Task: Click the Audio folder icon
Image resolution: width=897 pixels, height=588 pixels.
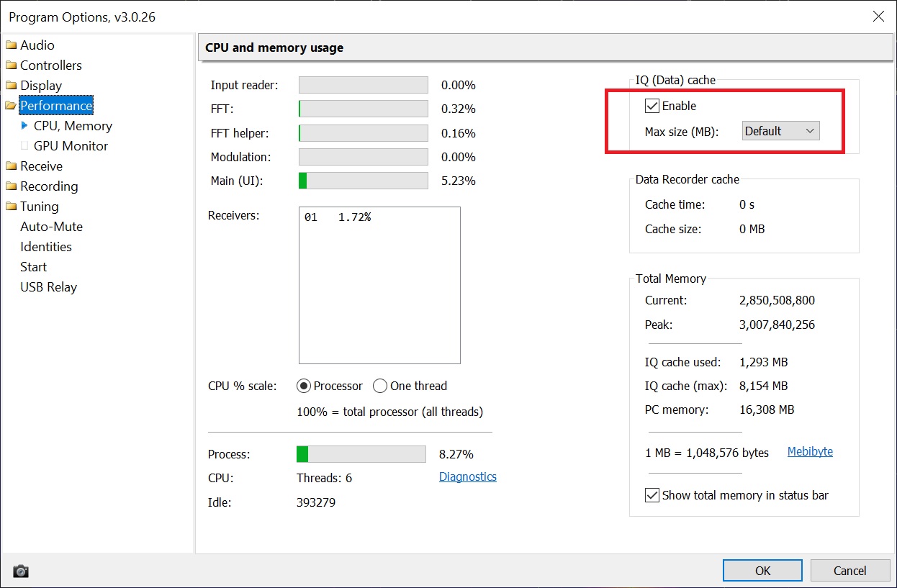Action: coord(11,45)
